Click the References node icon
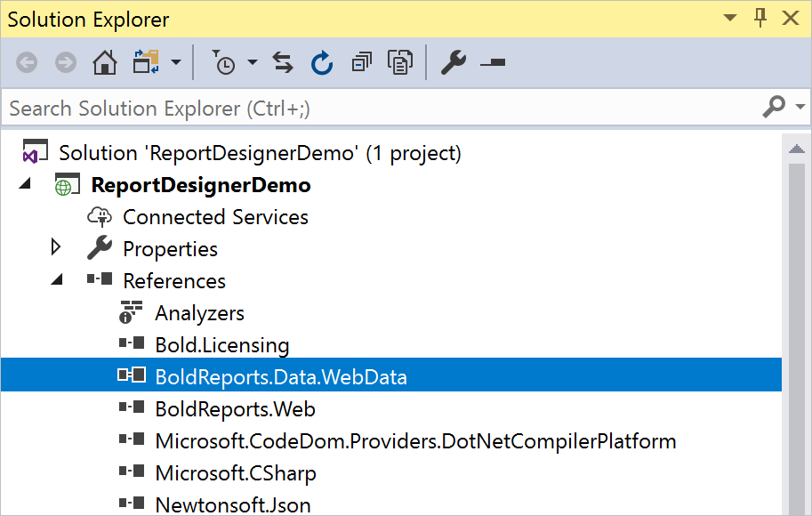The width and height of the screenshot is (812, 516). [x=100, y=279]
